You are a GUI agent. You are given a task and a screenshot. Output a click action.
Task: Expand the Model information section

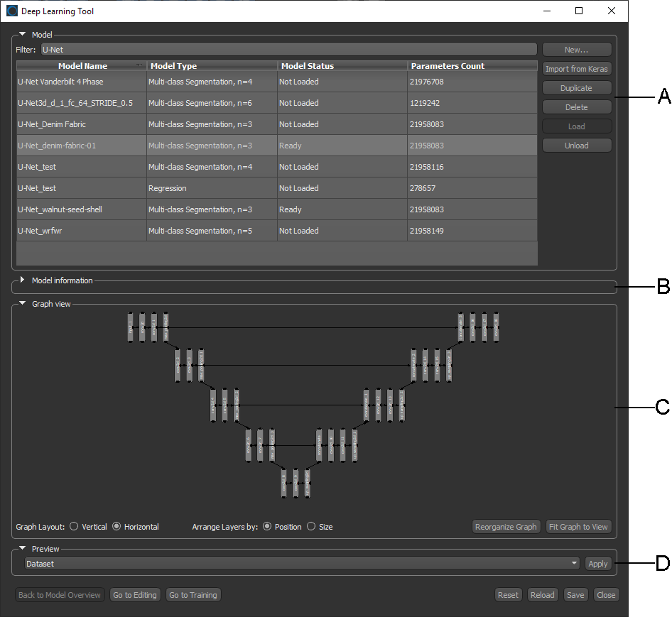(x=22, y=280)
